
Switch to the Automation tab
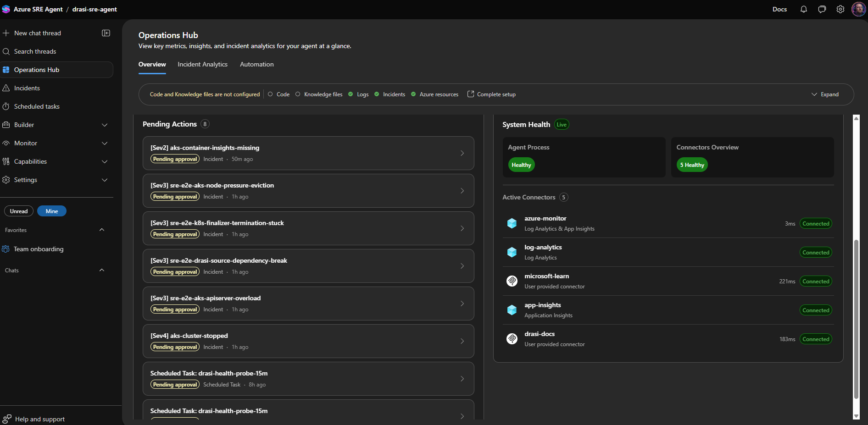pos(257,65)
